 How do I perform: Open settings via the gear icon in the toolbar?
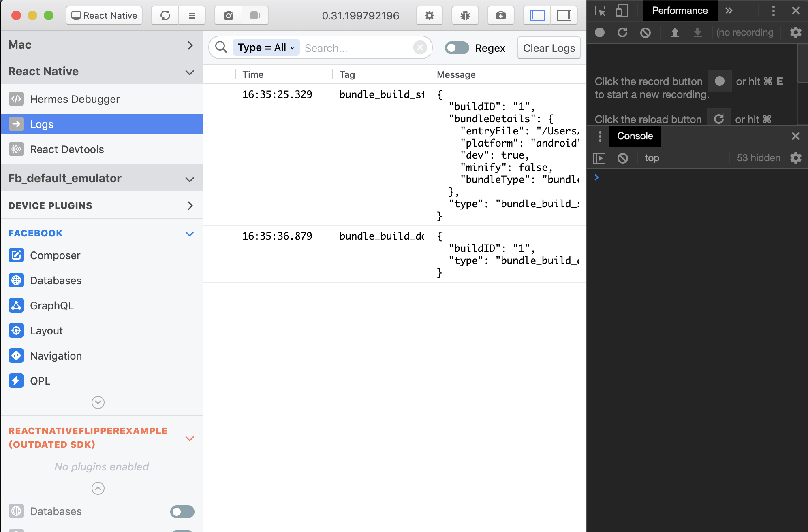(429, 16)
